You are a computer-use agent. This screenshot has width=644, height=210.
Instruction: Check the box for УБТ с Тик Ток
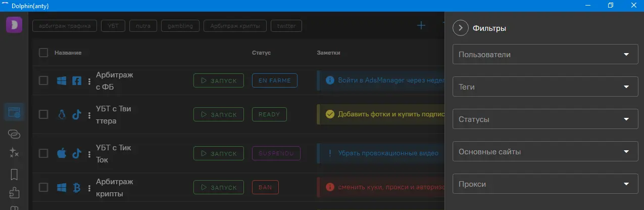[43, 153]
